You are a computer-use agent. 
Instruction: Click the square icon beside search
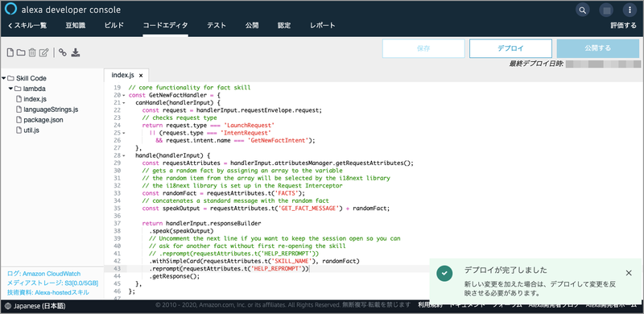coord(605,10)
